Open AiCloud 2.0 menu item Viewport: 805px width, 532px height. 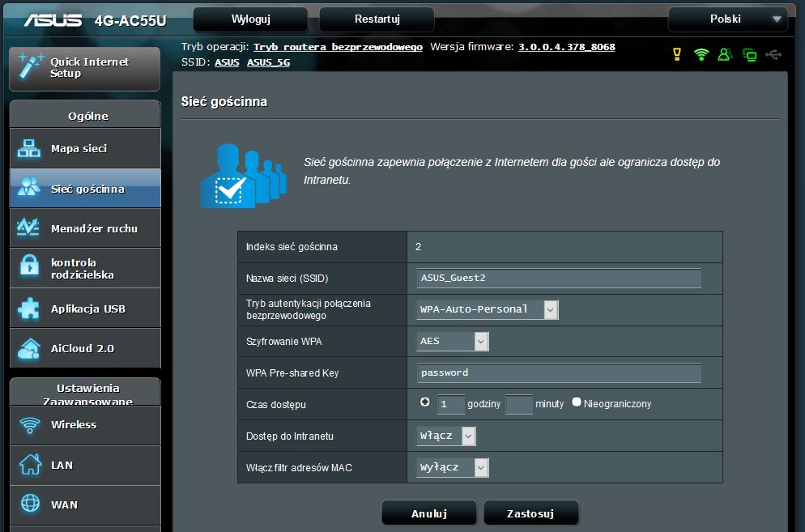point(85,349)
